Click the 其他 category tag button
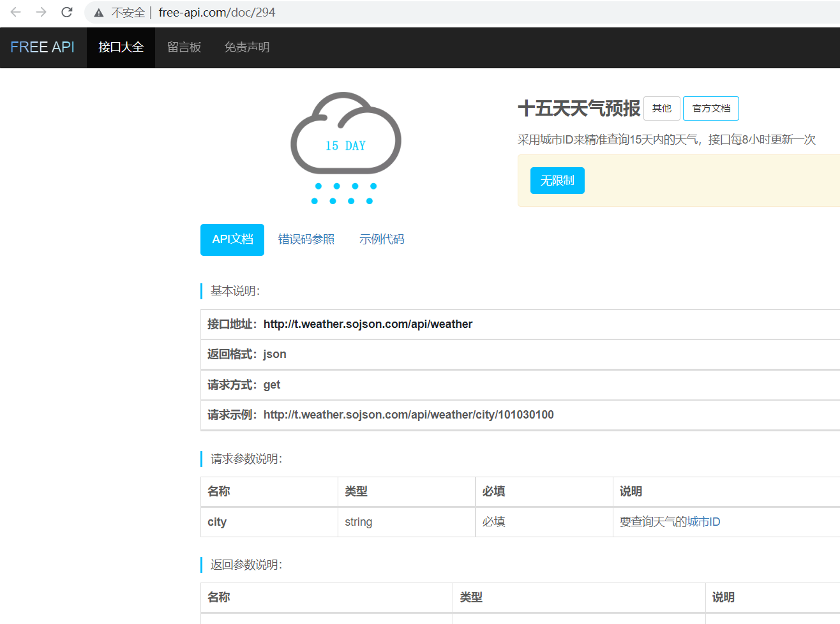 [x=662, y=108]
